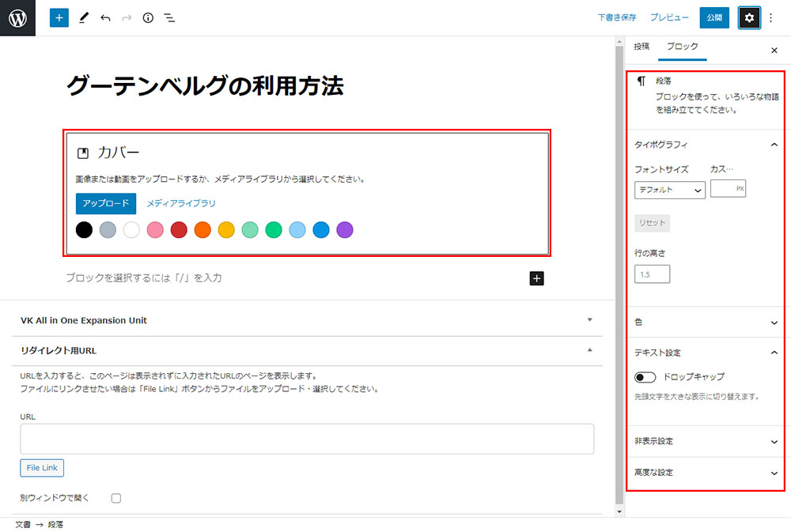Open the メディアライブラリ link
The image size is (791, 532).
point(181,203)
